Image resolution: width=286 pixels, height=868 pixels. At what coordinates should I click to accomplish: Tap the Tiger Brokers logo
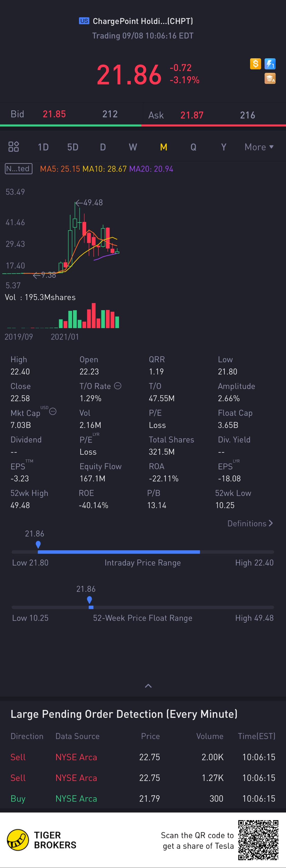[41, 840]
